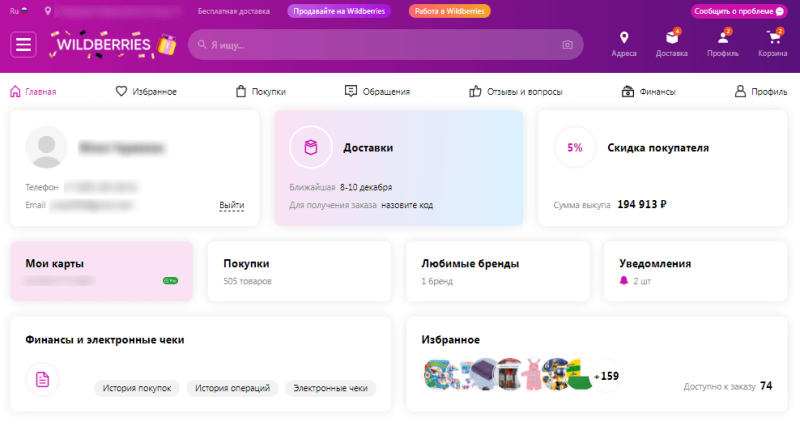Click the Избранное section heading
The width and height of the screenshot is (800, 439).
451,340
